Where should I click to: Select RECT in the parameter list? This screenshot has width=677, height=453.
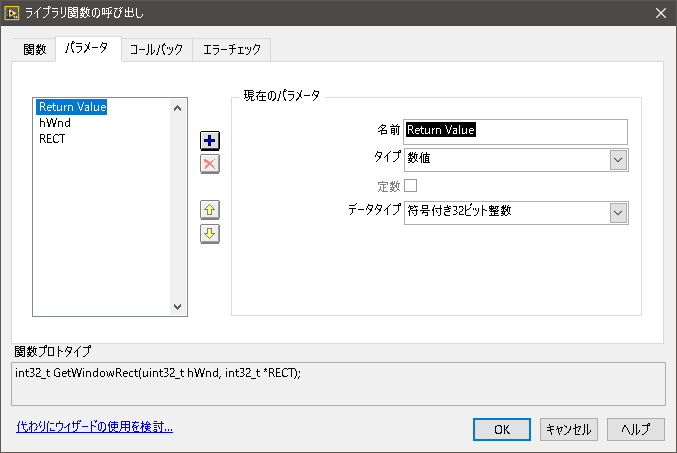[x=52, y=139]
